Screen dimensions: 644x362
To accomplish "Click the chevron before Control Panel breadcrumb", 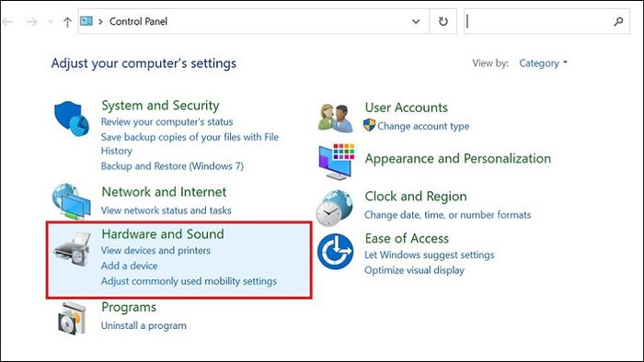I will (100, 22).
